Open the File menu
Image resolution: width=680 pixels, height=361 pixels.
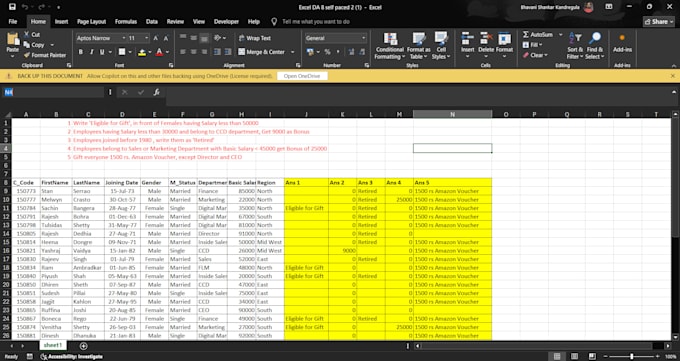coord(13,21)
